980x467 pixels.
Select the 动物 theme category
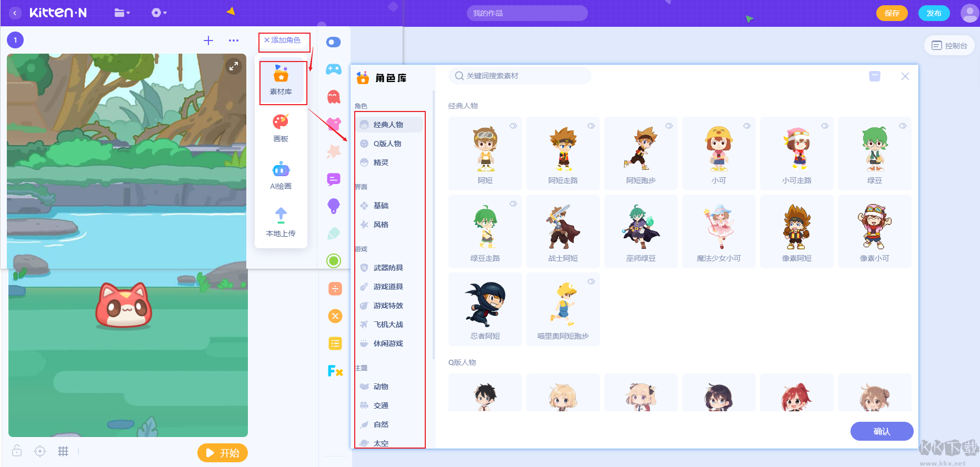tap(389, 387)
